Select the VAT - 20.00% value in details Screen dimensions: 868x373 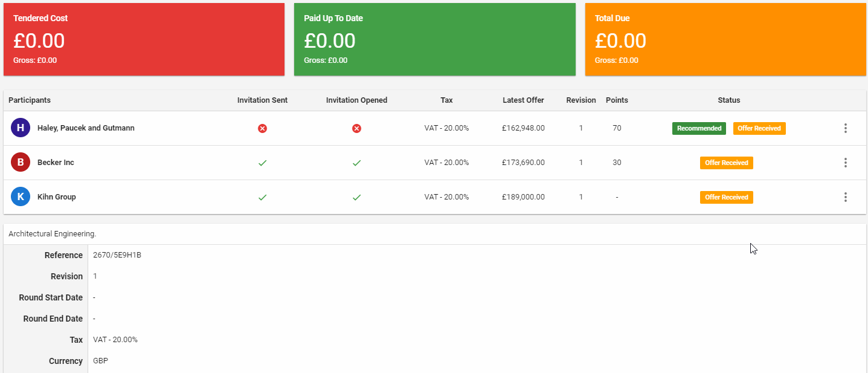[115, 340]
